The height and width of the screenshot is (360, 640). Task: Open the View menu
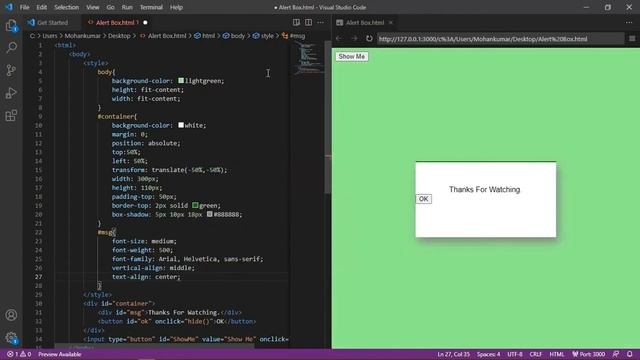tap(93, 7)
